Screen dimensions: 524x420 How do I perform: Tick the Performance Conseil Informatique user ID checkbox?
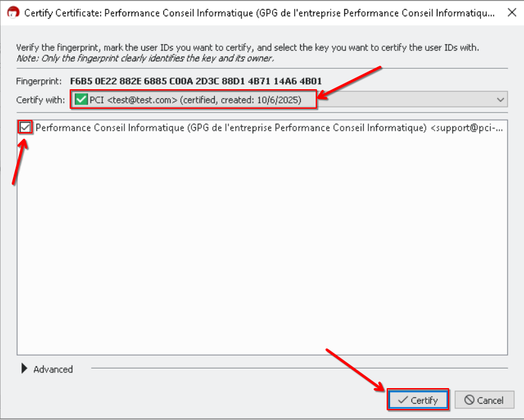tap(25, 128)
